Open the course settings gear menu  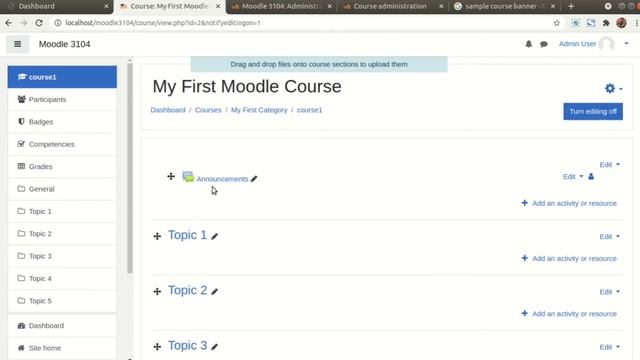click(x=610, y=88)
